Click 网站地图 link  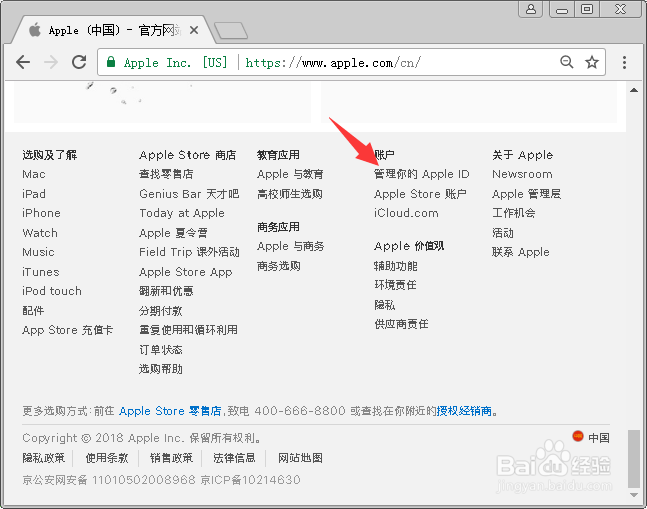tap(300, 458)
